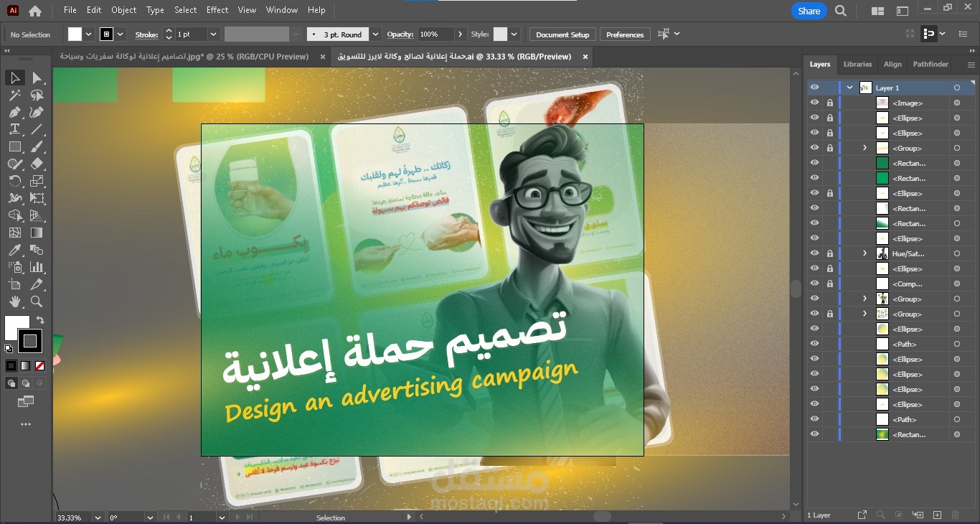Select the Rotate tool
Screen dimensions: 980x524
pyautogui.click(x=14, y=181)
